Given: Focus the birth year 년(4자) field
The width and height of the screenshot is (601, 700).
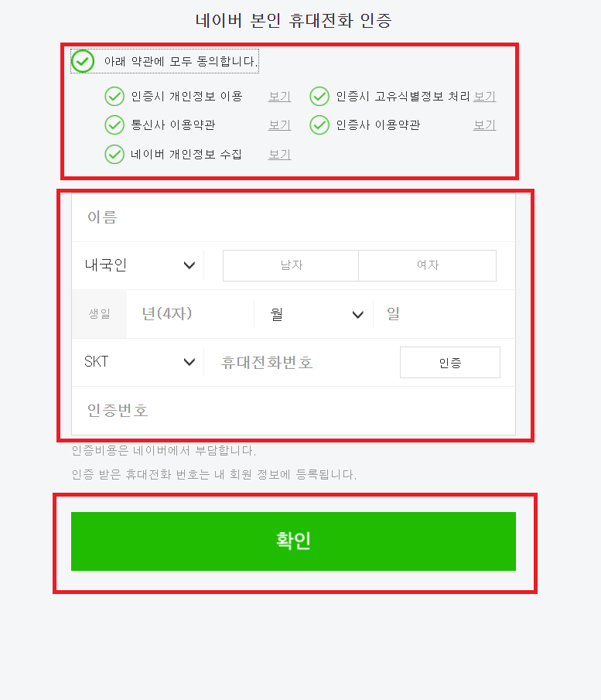Looking at the screenshot, I should tap(190, 314).
